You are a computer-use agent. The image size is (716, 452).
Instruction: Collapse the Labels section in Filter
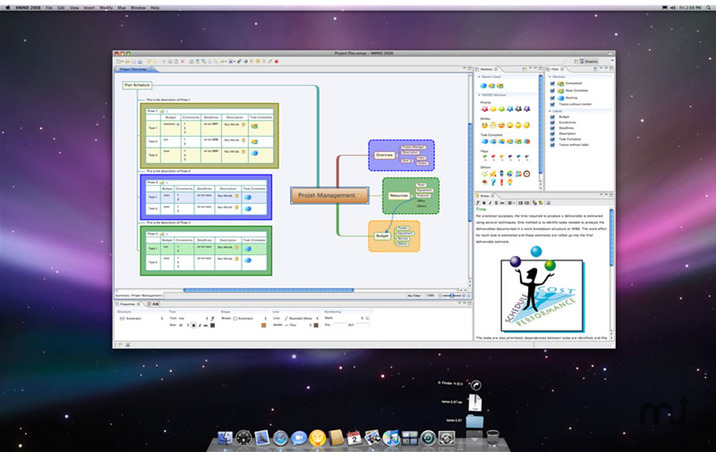click(x=549, y=111)
